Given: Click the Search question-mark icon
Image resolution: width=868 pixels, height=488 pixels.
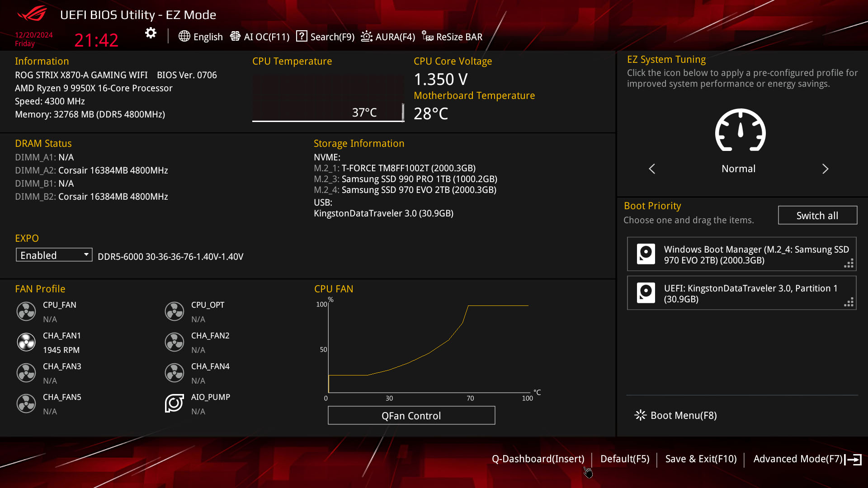Looking at the screenshot, I should coord(302,36).
